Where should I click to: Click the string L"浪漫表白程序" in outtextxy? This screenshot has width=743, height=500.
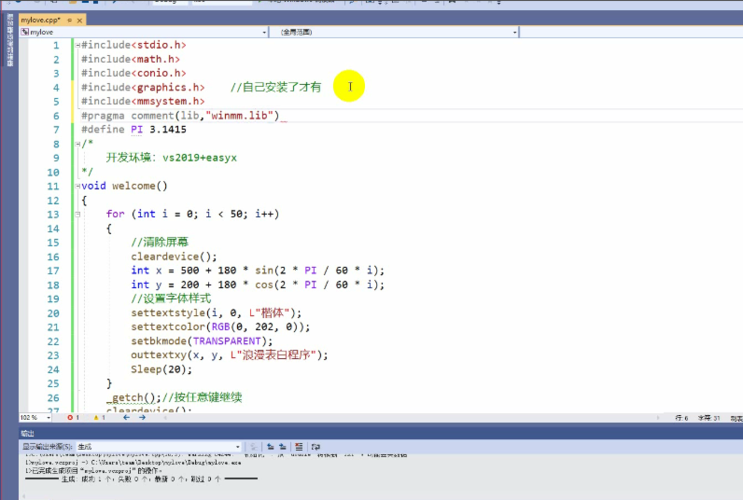click(273, 355)
